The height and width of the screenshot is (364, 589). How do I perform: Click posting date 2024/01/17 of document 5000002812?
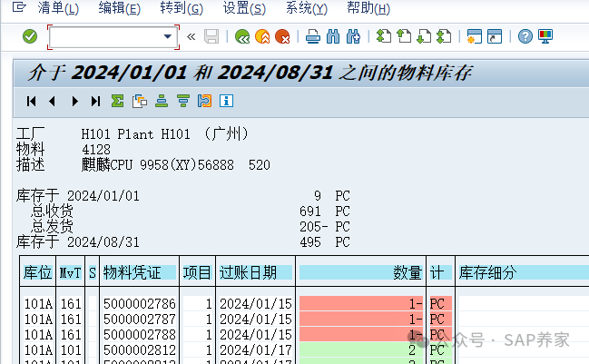(x=255, y=350)
